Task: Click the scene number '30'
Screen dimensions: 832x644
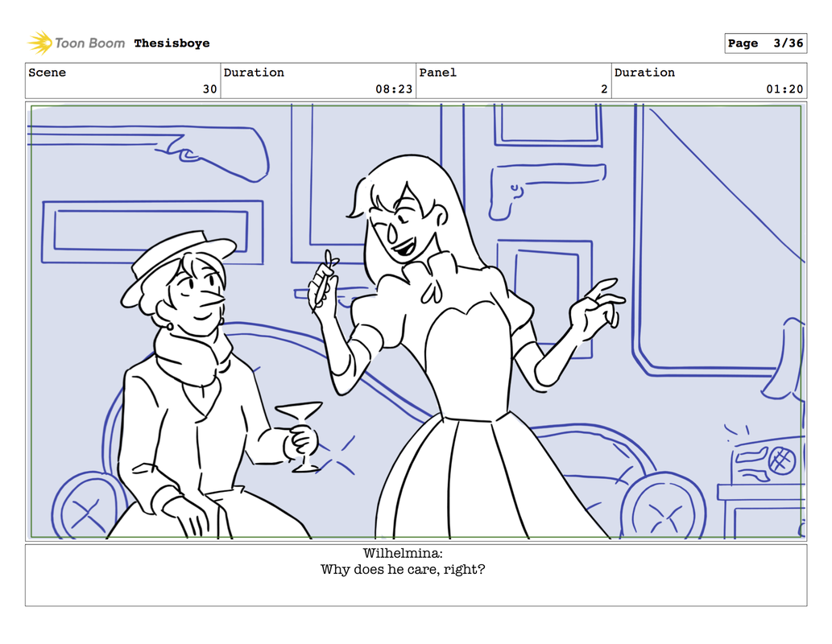Action: pyautogui.click(x=210, y=89)
